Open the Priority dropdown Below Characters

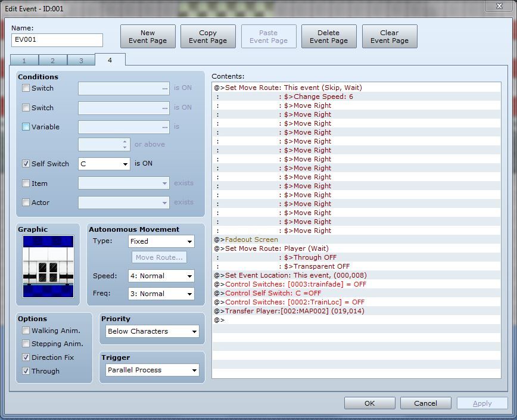click(x=152, y=331)
